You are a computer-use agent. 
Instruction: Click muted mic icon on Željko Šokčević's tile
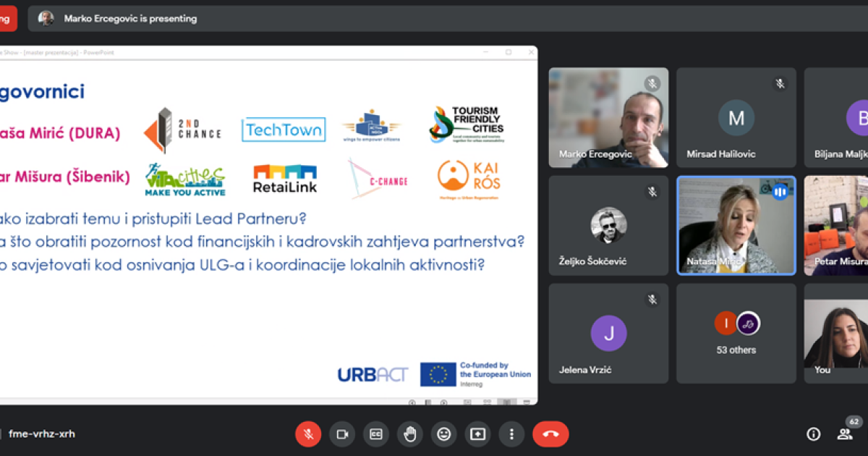(652, 192)
